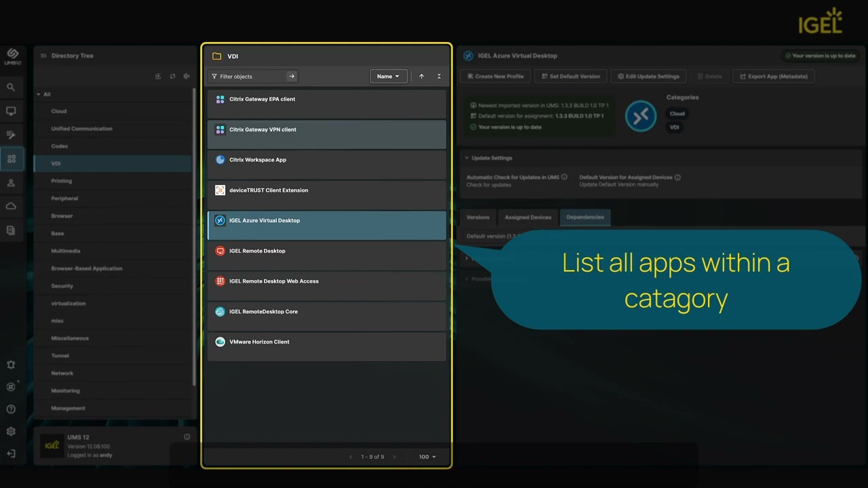Click the info icon on UMS 12 card
This screenshot has width=868, height=488.
coord(187,437)
